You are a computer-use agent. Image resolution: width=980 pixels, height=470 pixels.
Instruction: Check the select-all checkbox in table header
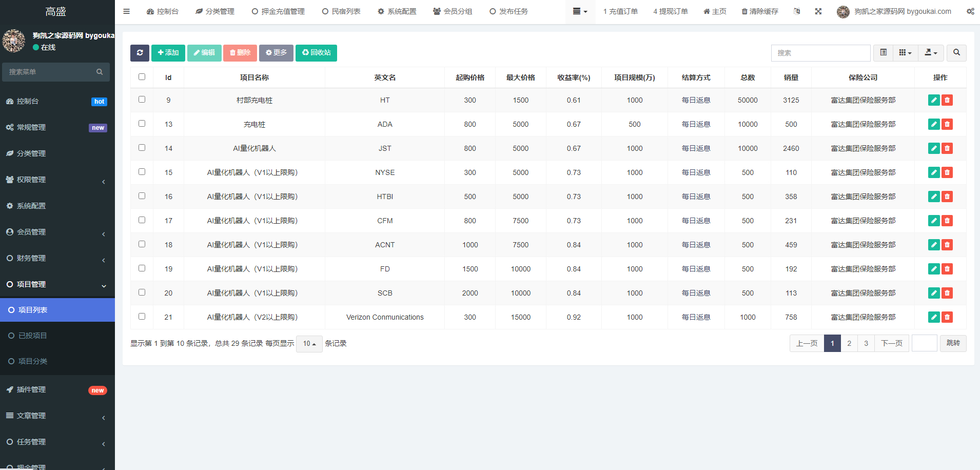pos(142,77)
